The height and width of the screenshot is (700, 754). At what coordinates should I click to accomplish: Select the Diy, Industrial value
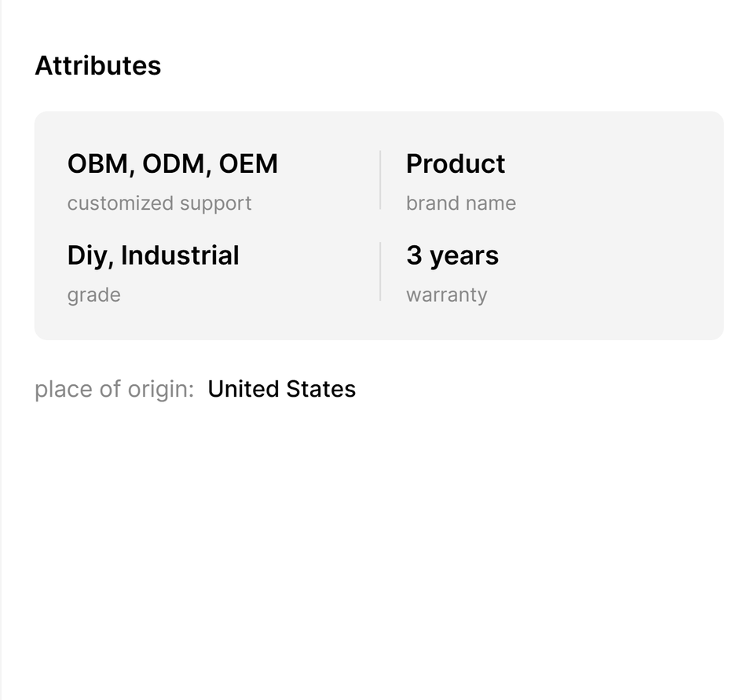click(x=153, y=256)
